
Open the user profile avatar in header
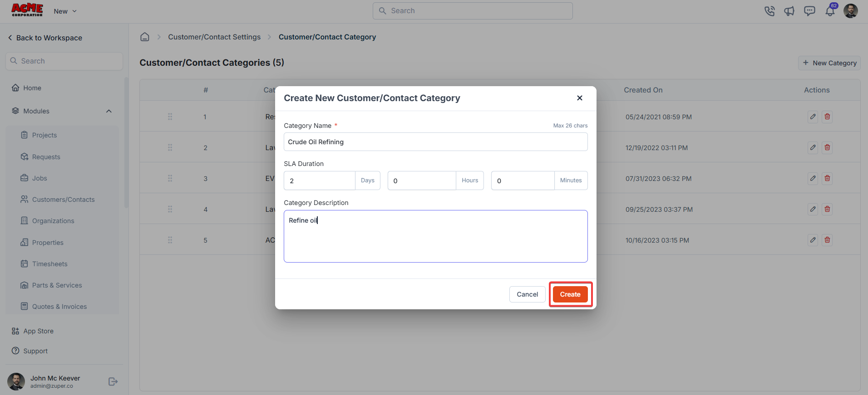(851, 11)
